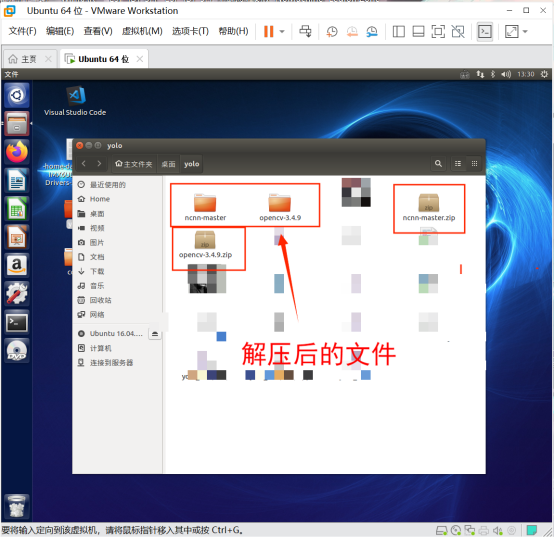Viewport: 554px width, 538px height.
Task: Click 桌面 in the path bar
Action: click(x=169, y=164)
